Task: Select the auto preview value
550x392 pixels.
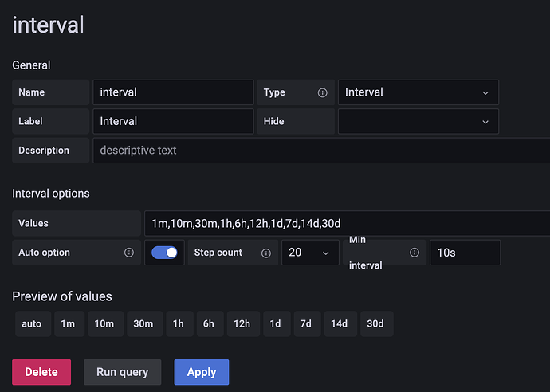Action: [32, 323]
